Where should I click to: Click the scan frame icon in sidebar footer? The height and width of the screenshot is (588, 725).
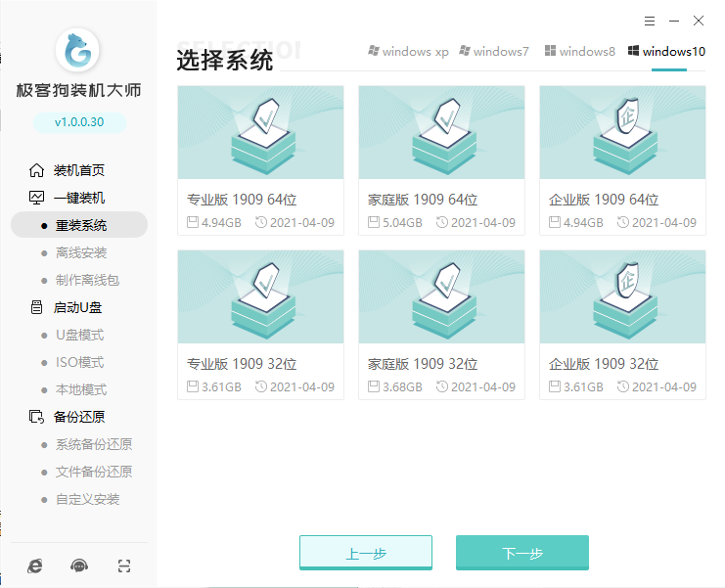point(124,565)
